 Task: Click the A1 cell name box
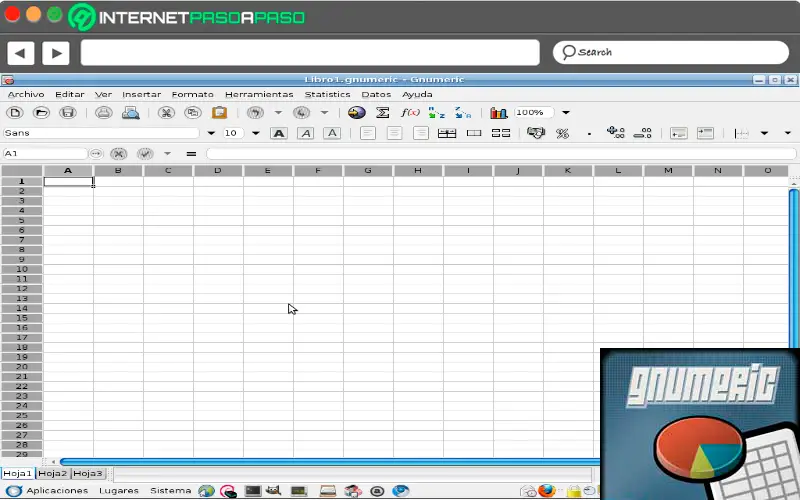coord(45,154)
